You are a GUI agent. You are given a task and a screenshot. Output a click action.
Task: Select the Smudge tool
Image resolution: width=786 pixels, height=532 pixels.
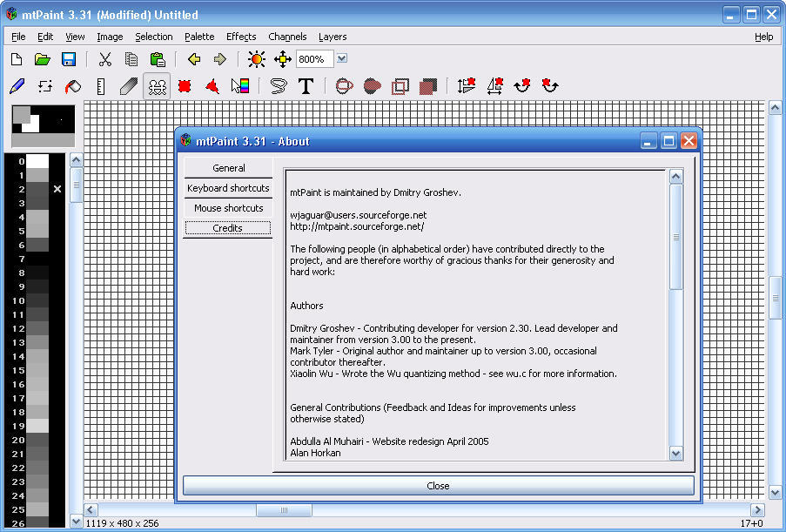tap(129, 86)
